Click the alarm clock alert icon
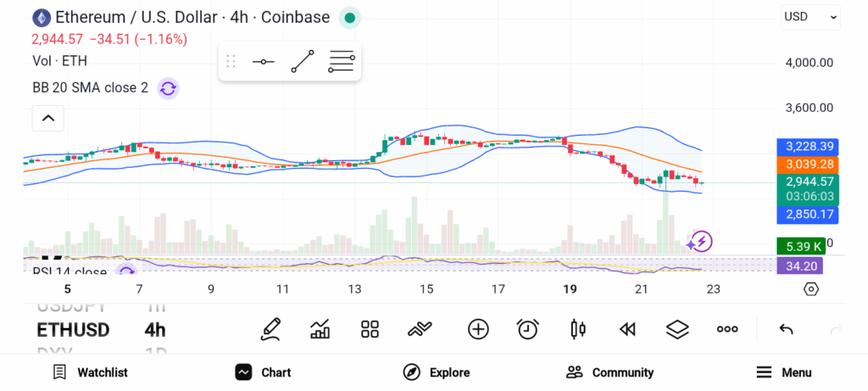Image resolution: width=868 pixels, height=391 pixels. 528,329
